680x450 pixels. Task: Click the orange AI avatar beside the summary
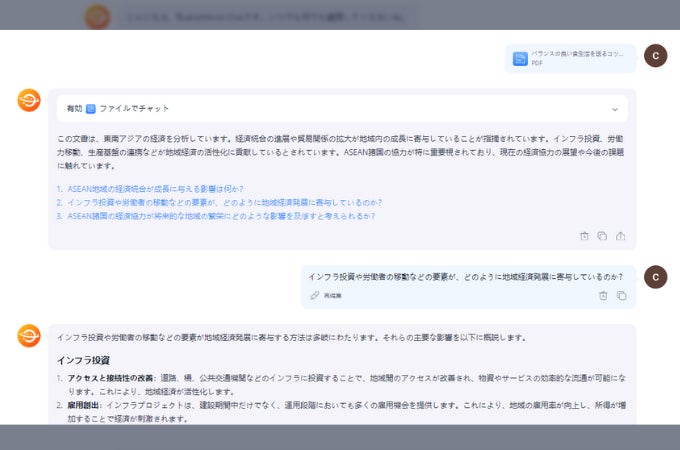(x=29, y=100)
